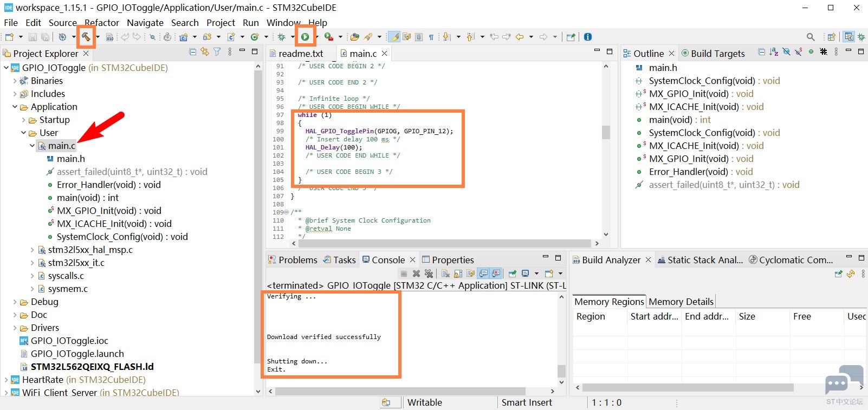Expand the Includes node
868x410 pixels.
(15, 94)
